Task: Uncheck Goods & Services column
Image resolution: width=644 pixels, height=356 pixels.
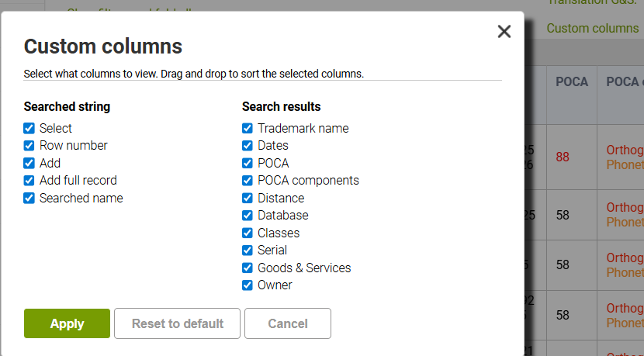Action: tap(248, 268)
